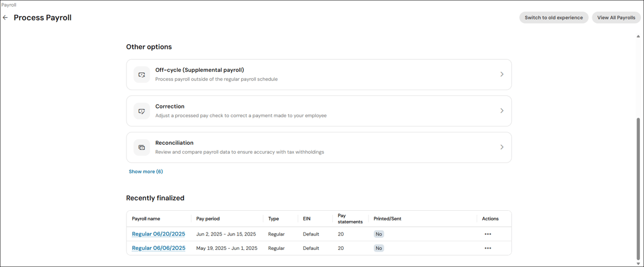Image resolution: width=644 pixels, height=267 pixels.
Task: Open actions menu for Regular 06/06/2025
Action: click(x=488, y=249)
